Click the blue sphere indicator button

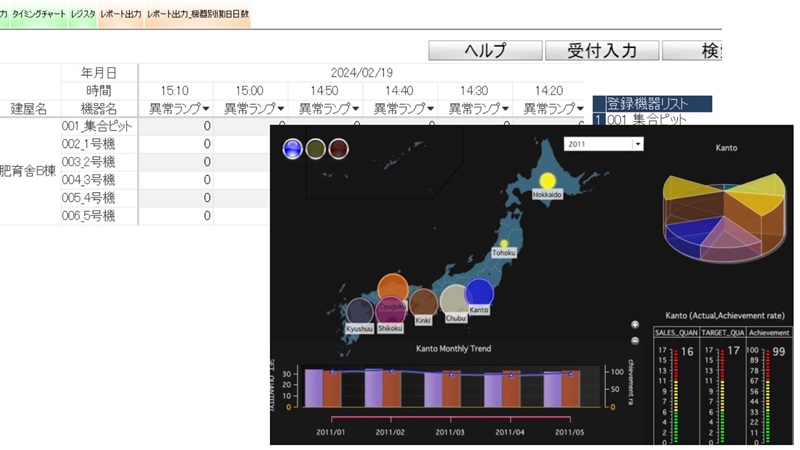[x=293, y=148]
